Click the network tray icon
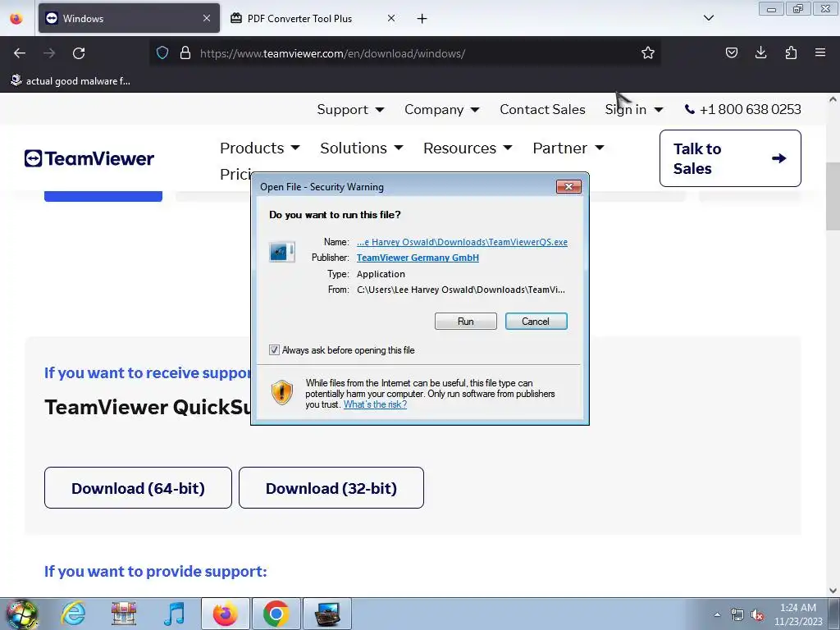 pyautogui.click(x=737, y=615)
